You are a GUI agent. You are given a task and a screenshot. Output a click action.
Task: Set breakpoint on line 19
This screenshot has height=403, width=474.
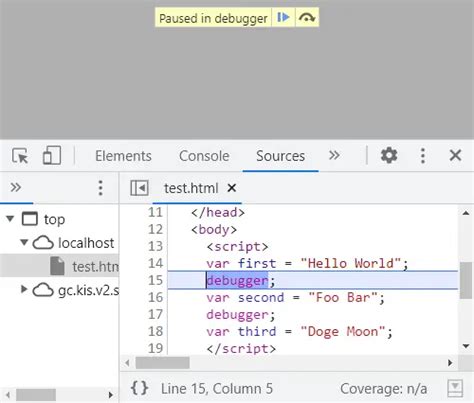(155, 348)
